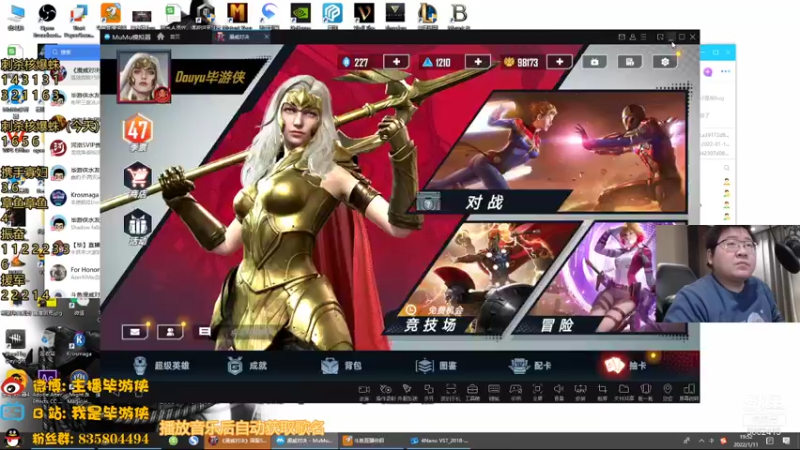This screenshot has height=450, width=800.
Task: Open the player avatar portrait
Action: (x=144, y=77)
